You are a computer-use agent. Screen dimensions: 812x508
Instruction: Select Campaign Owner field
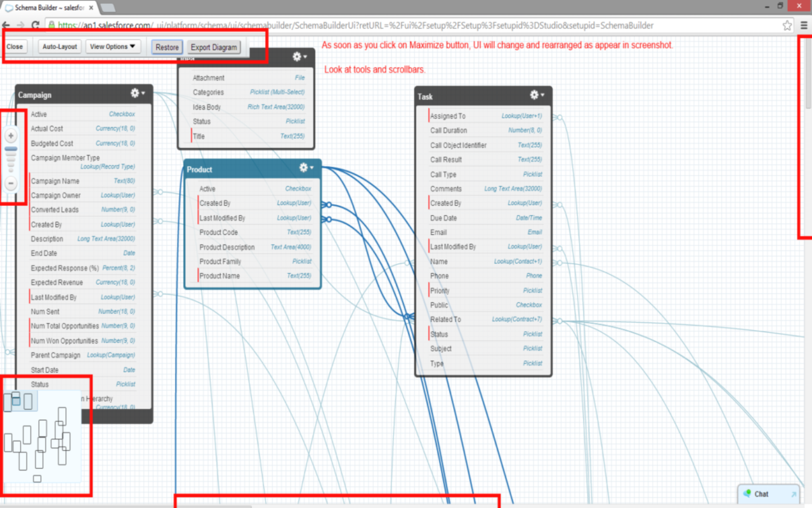click(83, 196)
